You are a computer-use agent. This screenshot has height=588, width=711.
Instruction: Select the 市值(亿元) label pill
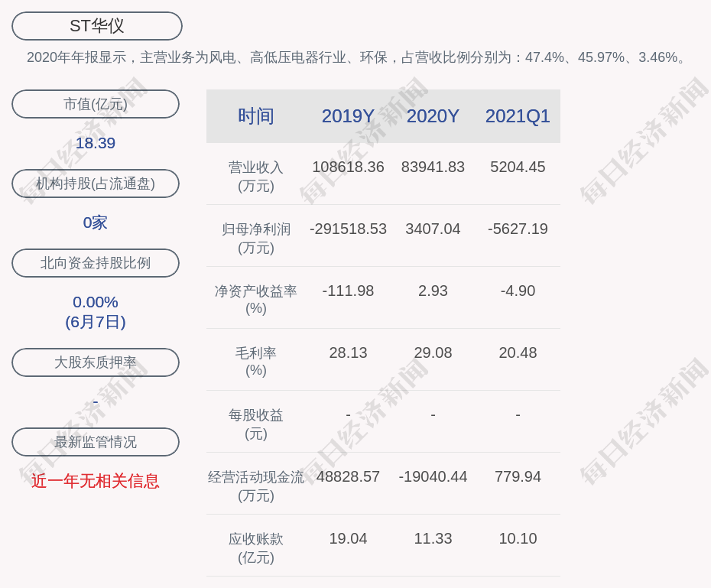(96, 104)
